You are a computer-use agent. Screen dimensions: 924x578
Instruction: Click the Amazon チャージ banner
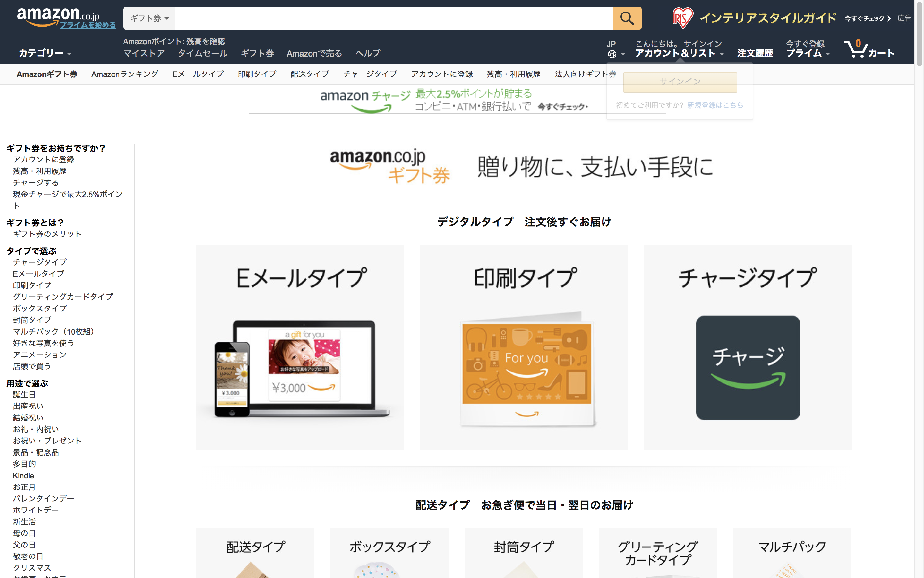click(x=458, y=101)
